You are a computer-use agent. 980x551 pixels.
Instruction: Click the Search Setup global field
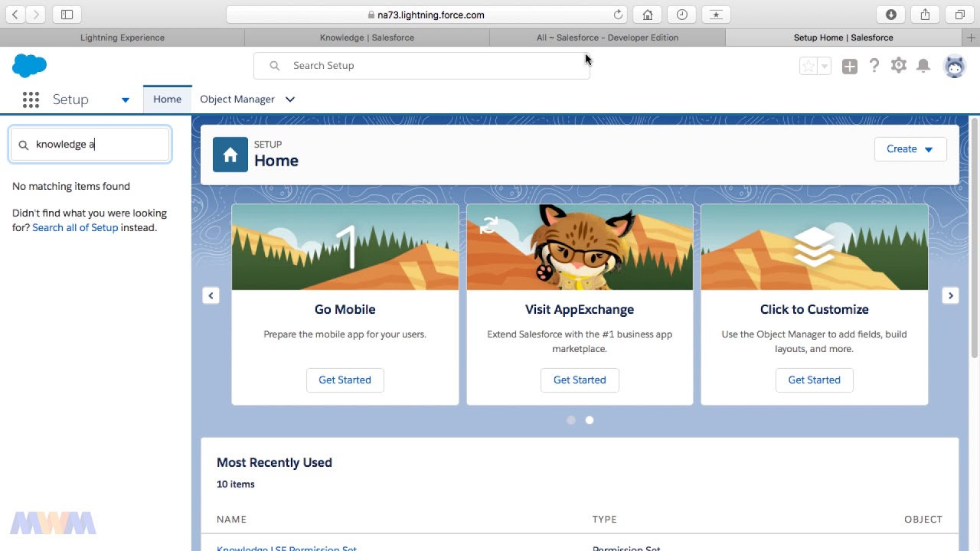tap(422, 66)
